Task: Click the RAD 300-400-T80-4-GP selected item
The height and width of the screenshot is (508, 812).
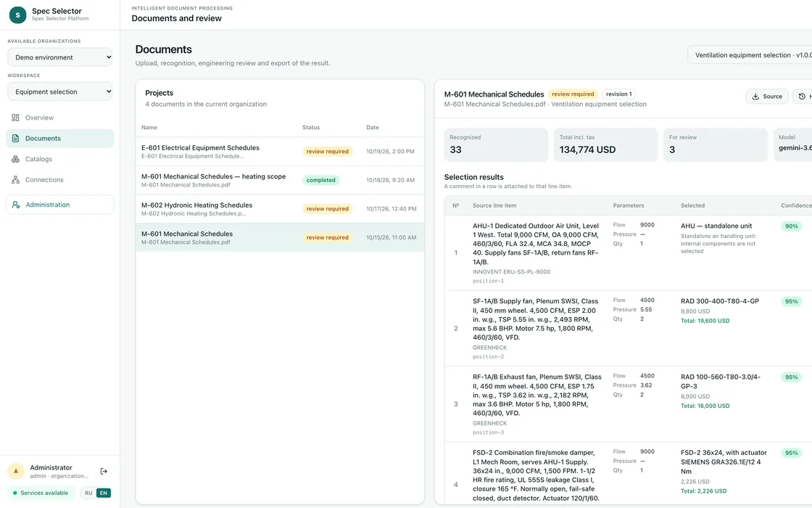Action: pos(720,301)
